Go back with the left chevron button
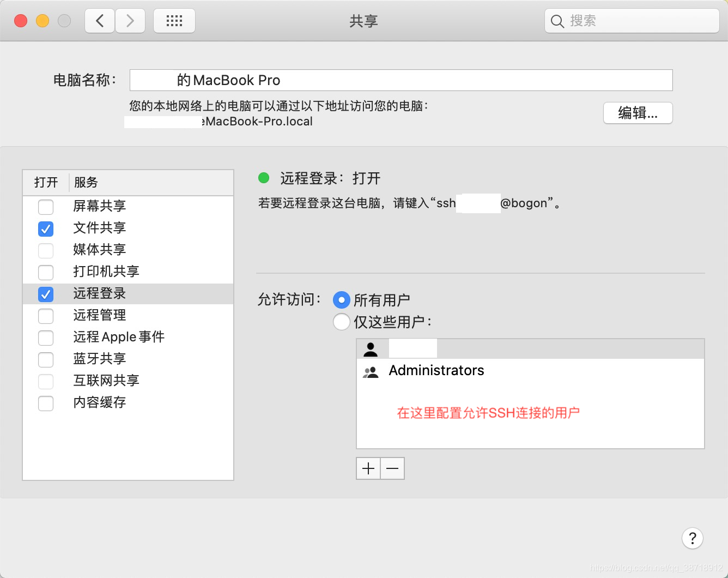Viewport: 728px width, 578px height. [x=100, y=21]
